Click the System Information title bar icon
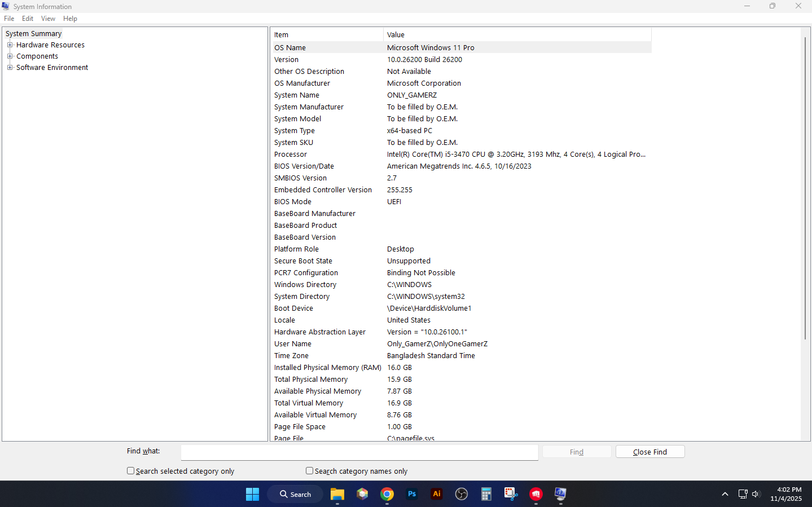 [x=6, y=6]
